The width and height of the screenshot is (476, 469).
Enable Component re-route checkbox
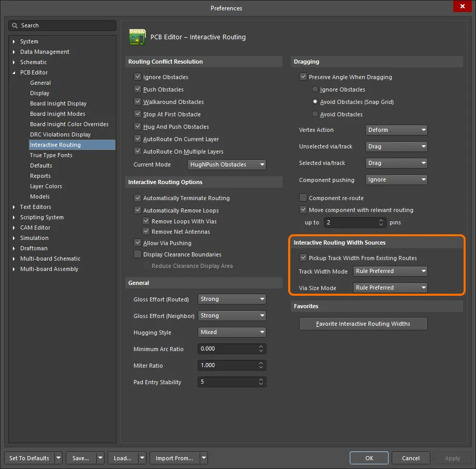tap(303, 198)
